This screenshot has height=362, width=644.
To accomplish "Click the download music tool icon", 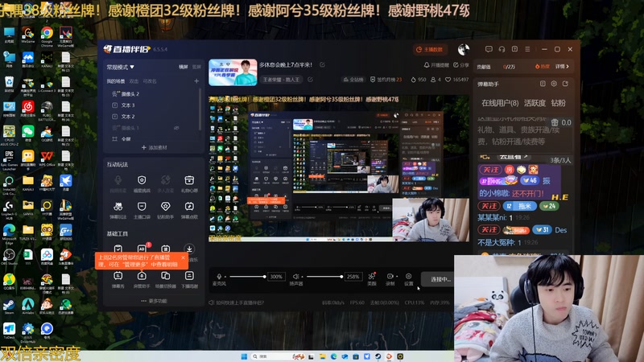I will point(189,249).
